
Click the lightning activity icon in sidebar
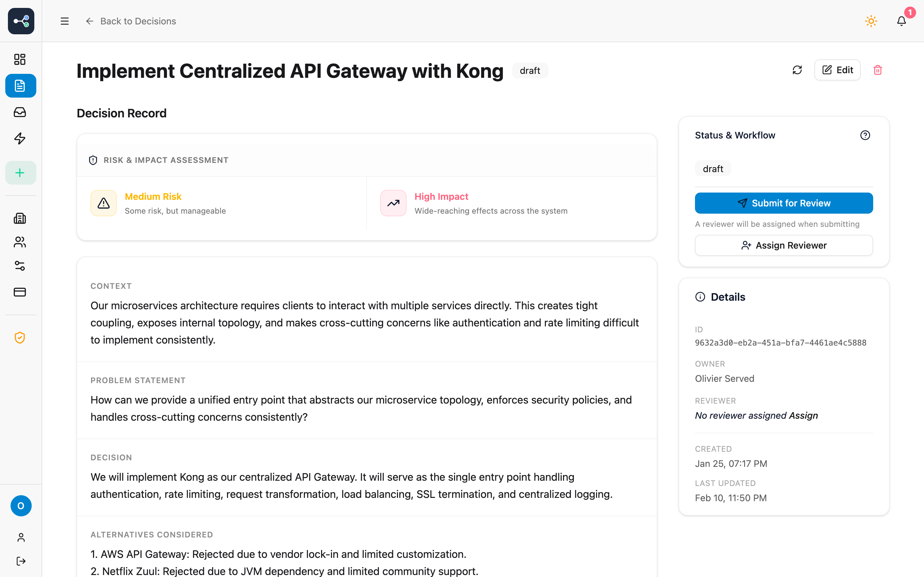tap(20, 138)
